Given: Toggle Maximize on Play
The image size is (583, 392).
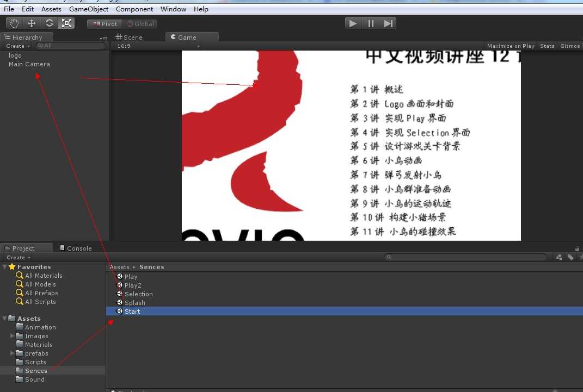Looking at the screenshot, I should (511, 46).
